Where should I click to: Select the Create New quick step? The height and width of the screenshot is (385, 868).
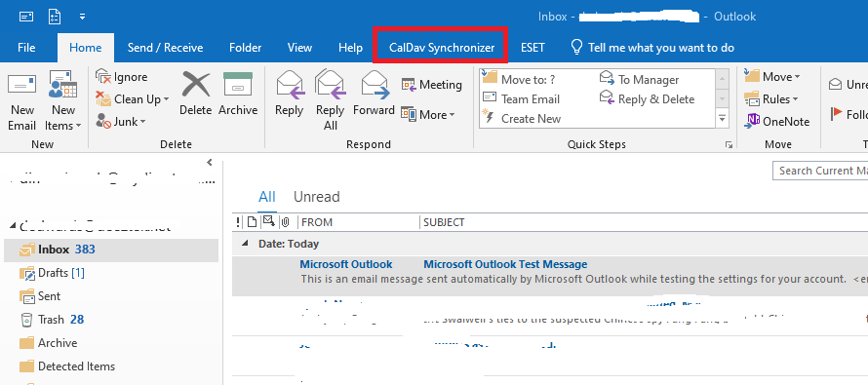click(x=522, y=118)
